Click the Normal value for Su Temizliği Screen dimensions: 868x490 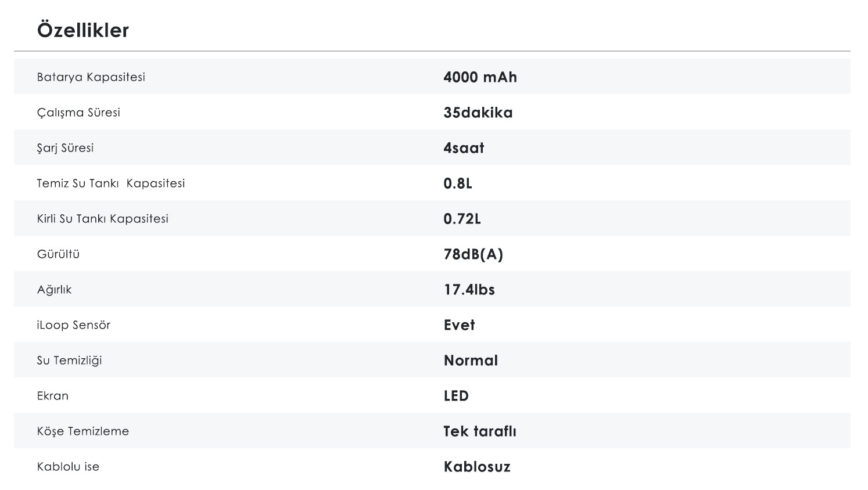click(x=471, y=361)
